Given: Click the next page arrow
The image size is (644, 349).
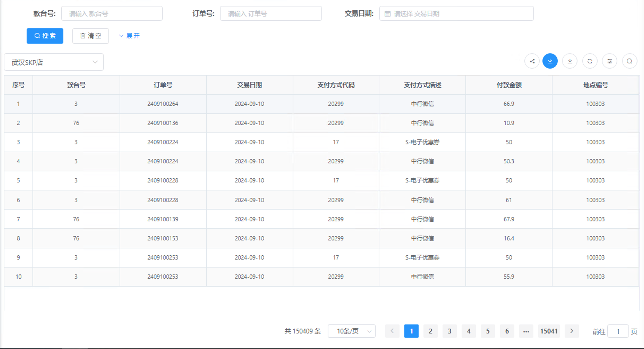Looking at the screenshot, I should click(x=572, y=331).
